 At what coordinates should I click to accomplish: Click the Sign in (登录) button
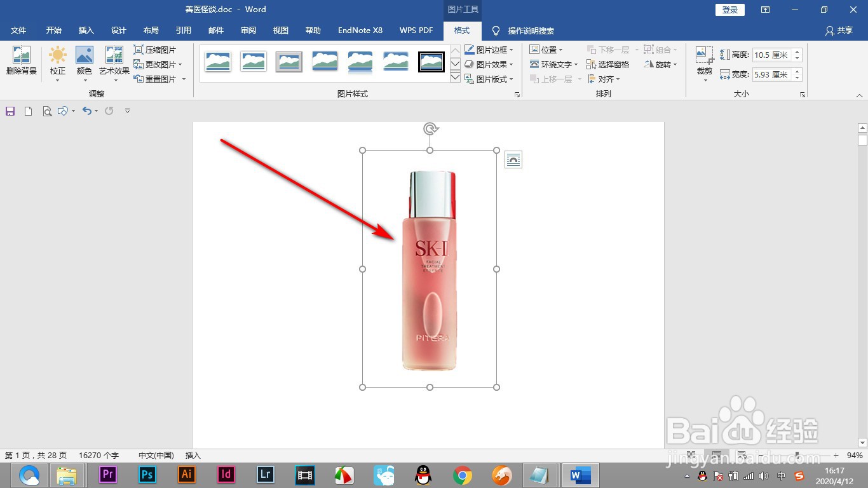(x=730, y=10)
